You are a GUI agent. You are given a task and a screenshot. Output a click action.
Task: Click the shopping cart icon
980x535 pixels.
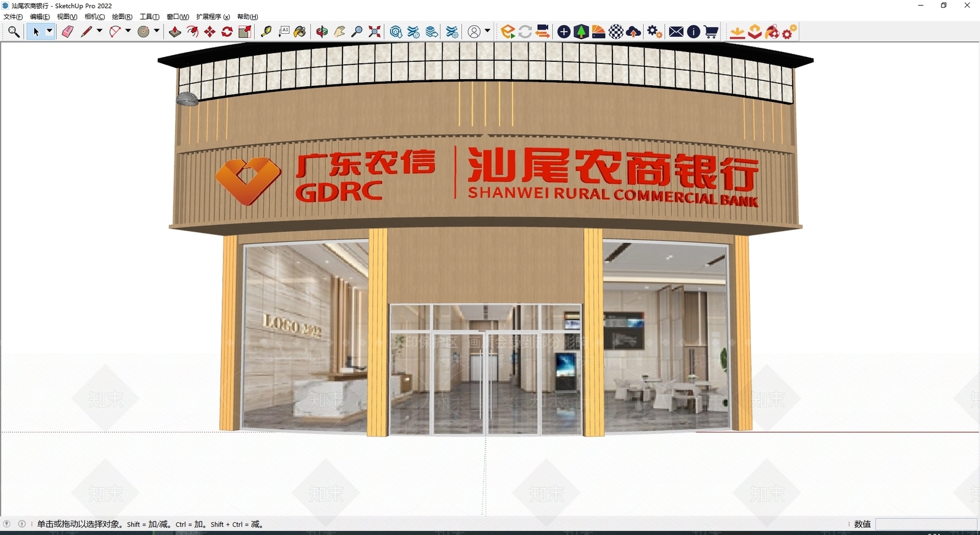point(711,32)
